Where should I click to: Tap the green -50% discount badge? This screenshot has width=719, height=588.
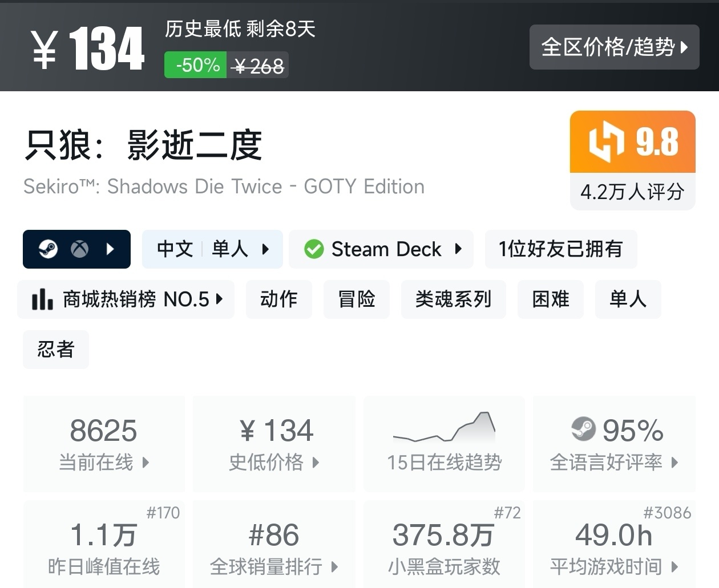[x=196, y=66]
